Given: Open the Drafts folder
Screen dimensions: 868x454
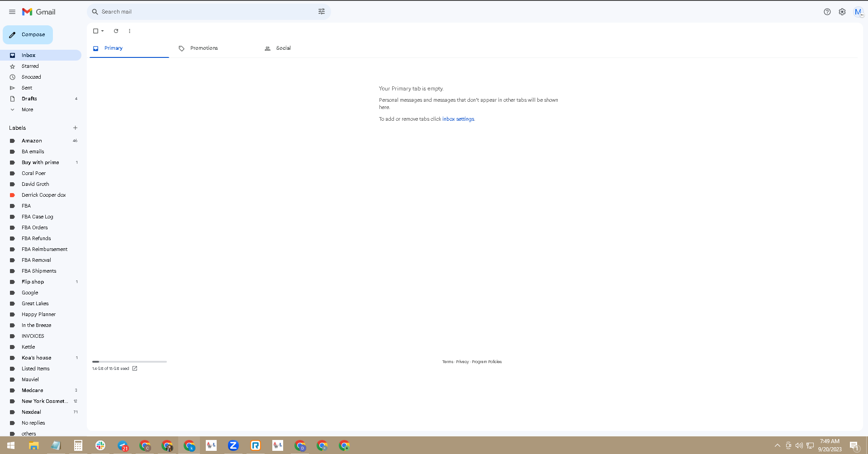Looking at the screenshot, I should pos(41,99).
